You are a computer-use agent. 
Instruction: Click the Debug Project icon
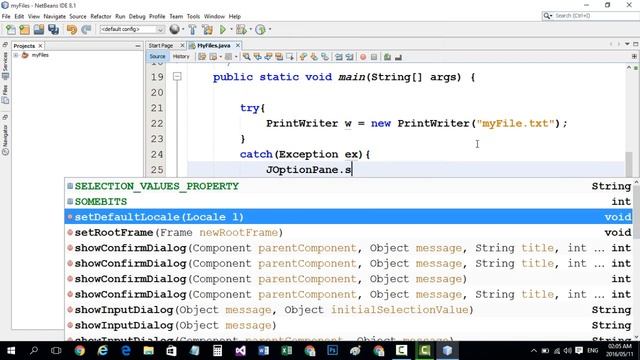pyautogui.click(x=241, y=29)
